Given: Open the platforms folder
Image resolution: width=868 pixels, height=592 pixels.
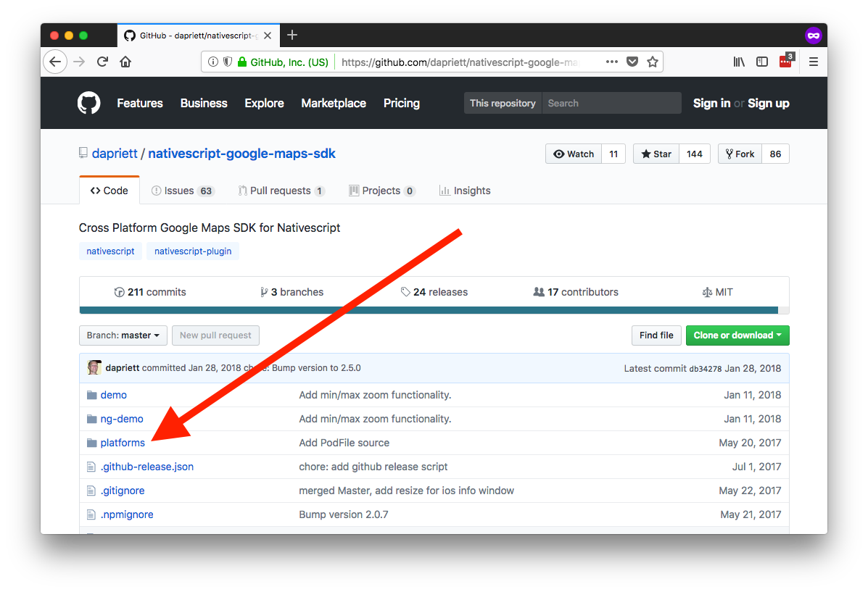Looking at the screenshot, I should pos(123,443).
